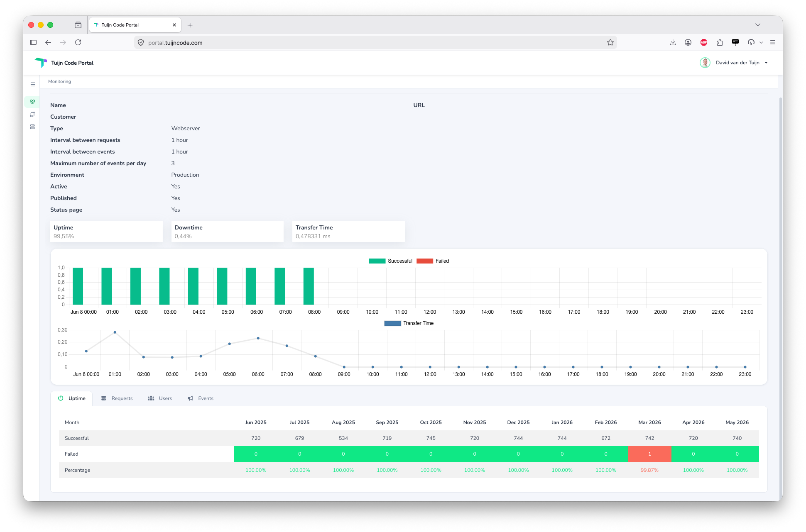Toggle the Successful legend series

[x=390, y=261]
